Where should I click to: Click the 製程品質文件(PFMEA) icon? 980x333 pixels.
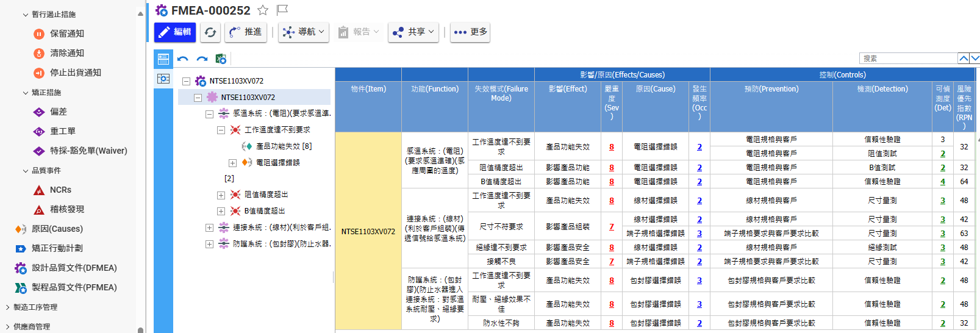tap(21, 288)
